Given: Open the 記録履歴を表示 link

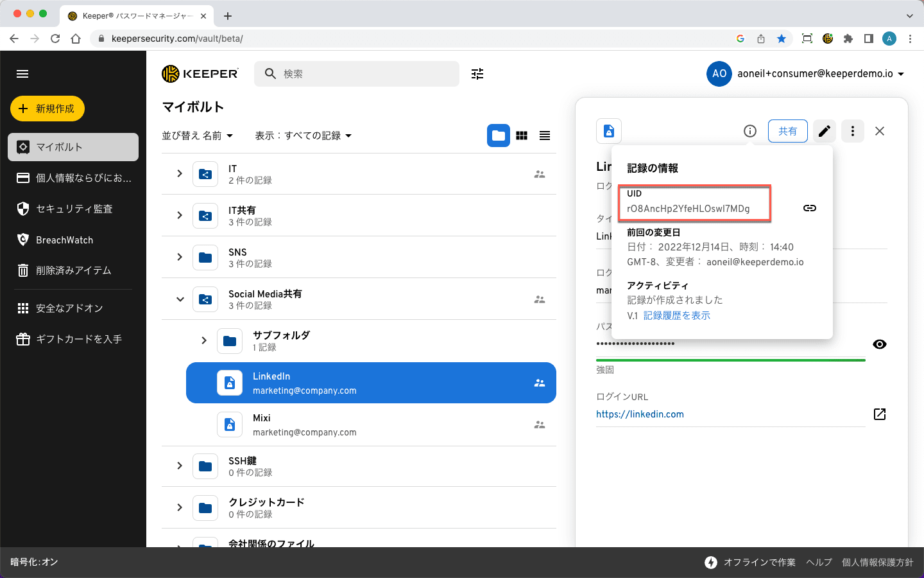Looking at the screenshot, I should click(x=676, y=315).
